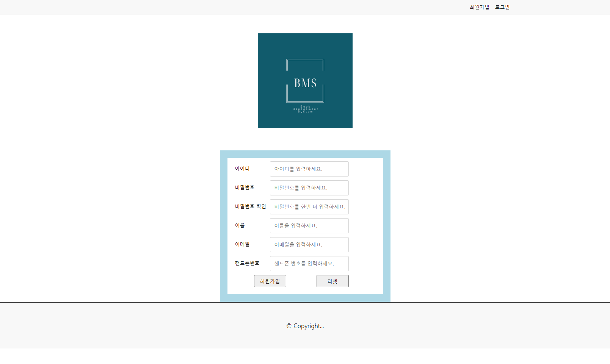Click the 아이디 input field
This screenshot has height=364, width=610.
[309, 169]
